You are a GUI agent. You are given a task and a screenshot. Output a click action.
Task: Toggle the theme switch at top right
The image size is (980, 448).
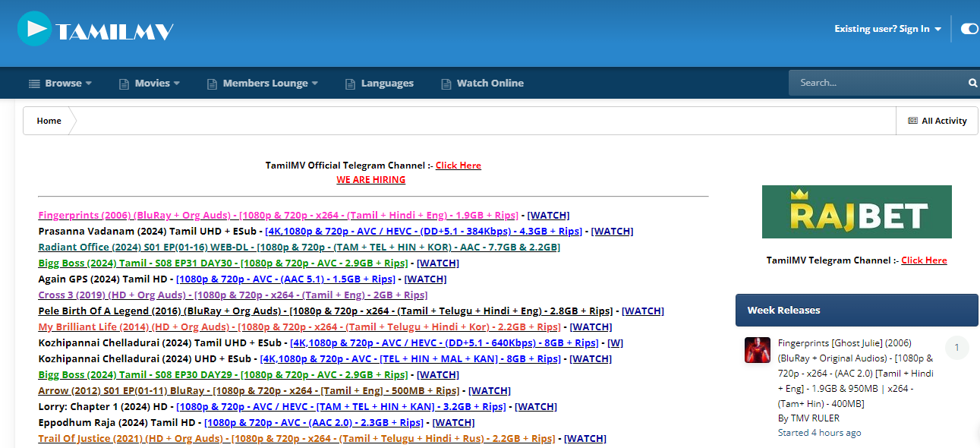click(969, 29)
